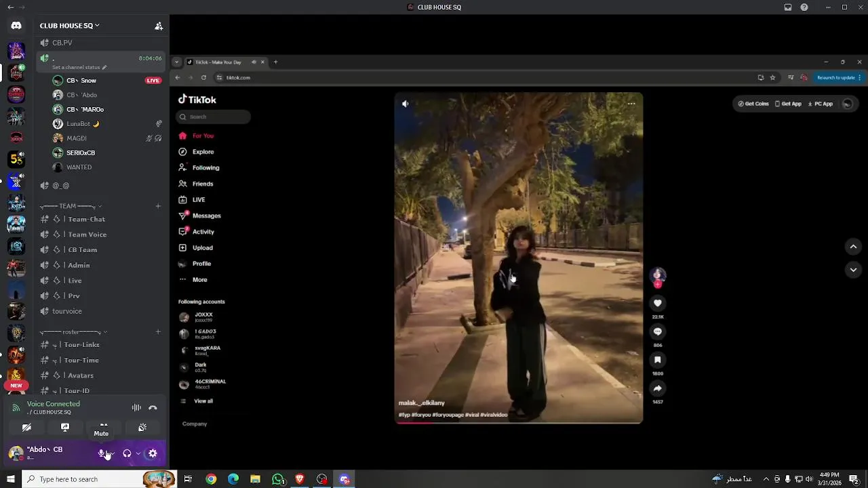The width and height of the screenshot is (868, 488).
Task: Open TikTok More menu
Action: click(x=193, y=280)
